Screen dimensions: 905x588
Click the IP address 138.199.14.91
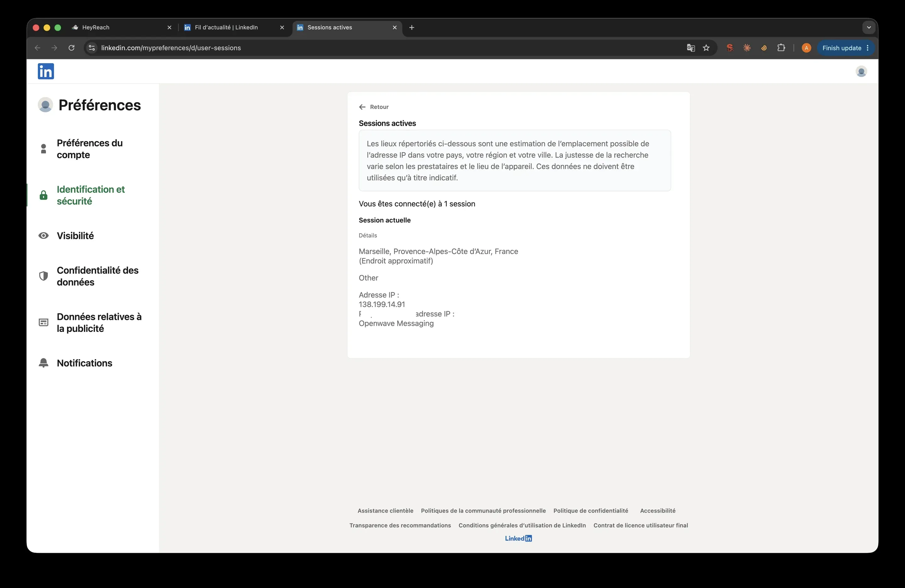pyautogui.click(x=382, y=304)
